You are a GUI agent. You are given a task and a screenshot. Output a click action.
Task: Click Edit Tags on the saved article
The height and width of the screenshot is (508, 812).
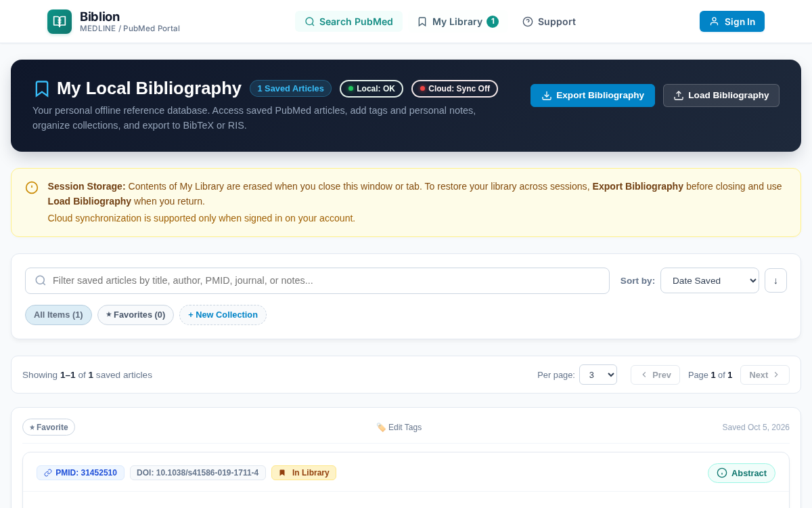pyautogui.click(x=399, y=427)
